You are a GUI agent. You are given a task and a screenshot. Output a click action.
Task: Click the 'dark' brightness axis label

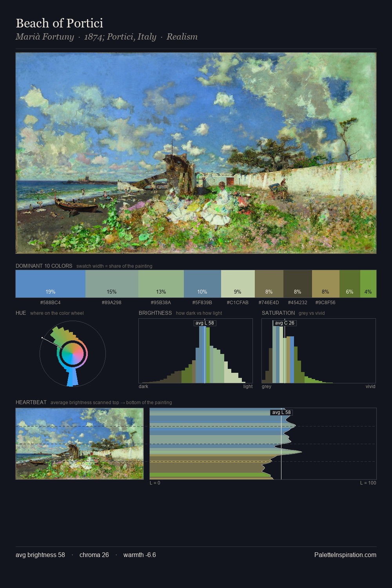point(143,387)
